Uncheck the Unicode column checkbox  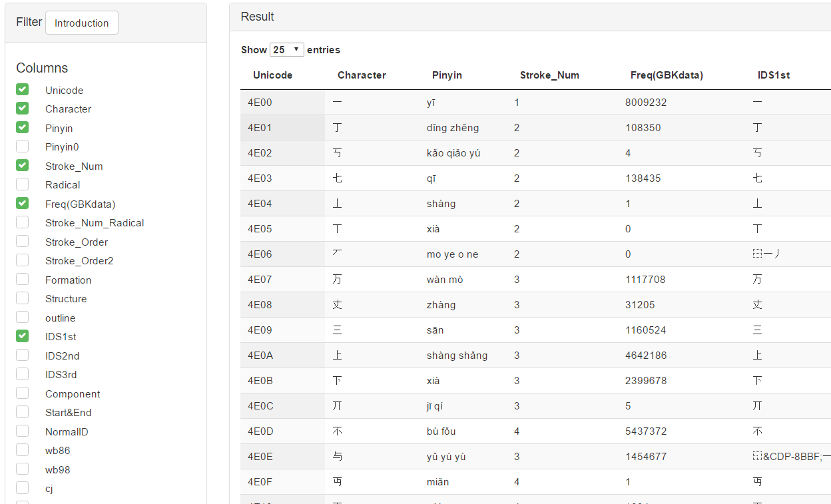(x=23, y=90)
